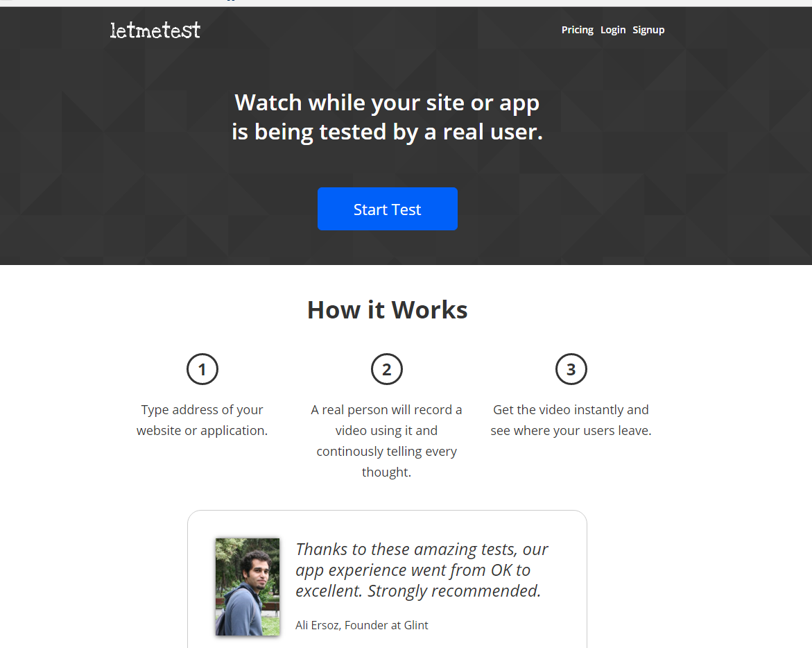Click the letmetest logo
The width and height of the screenshot is (812, 648).
coord(155,30)
